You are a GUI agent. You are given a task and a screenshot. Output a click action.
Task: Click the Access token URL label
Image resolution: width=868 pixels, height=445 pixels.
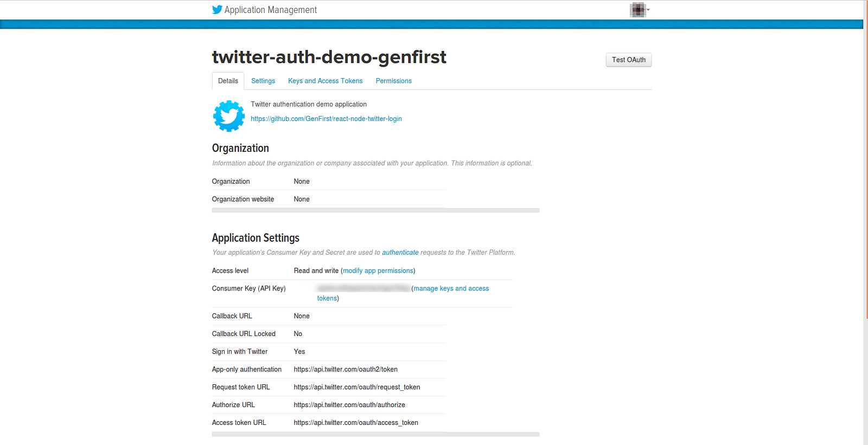[239, 423]
